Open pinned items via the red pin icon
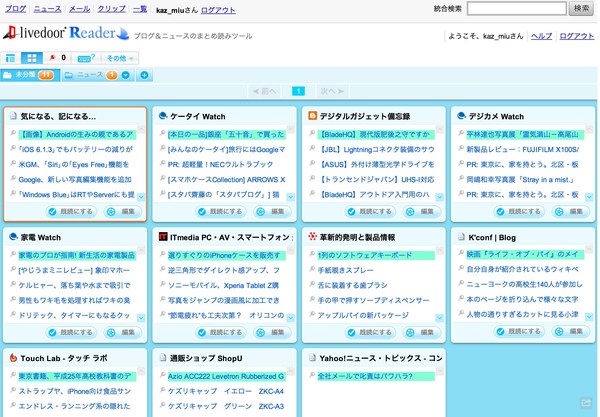Image resolution: width=600 pixels, height=417 pixels. [51, 58]
